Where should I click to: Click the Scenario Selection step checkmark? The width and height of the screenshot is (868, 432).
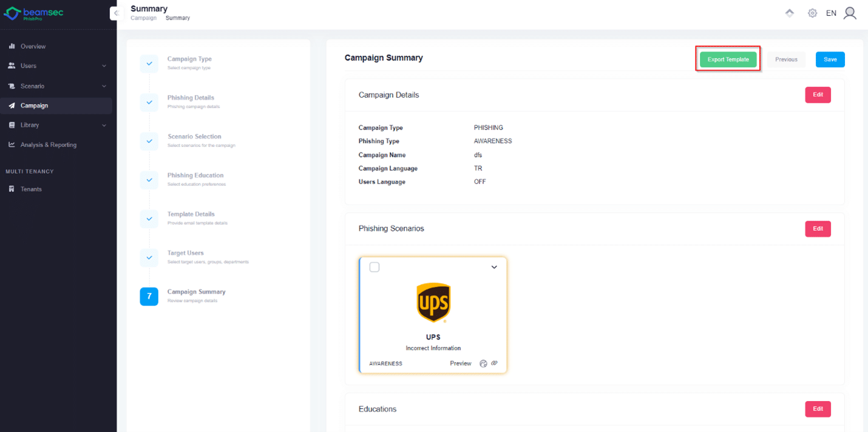coord(149,142)
